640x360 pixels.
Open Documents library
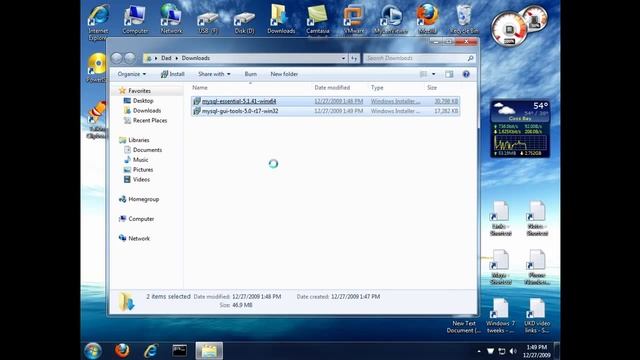pos(147,150)
